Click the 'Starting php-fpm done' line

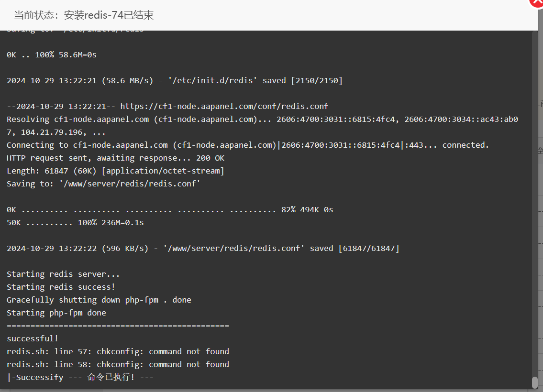click(56, 313)
